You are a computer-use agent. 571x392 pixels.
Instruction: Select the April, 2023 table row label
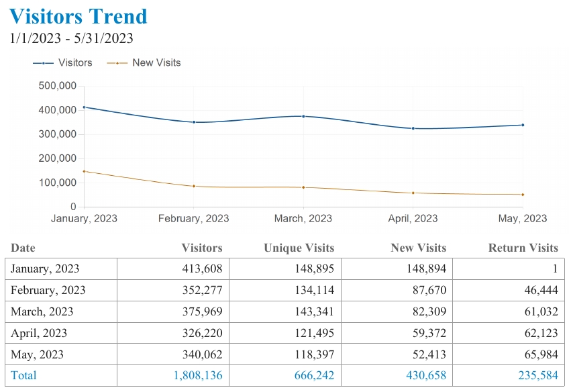(39, 334)
